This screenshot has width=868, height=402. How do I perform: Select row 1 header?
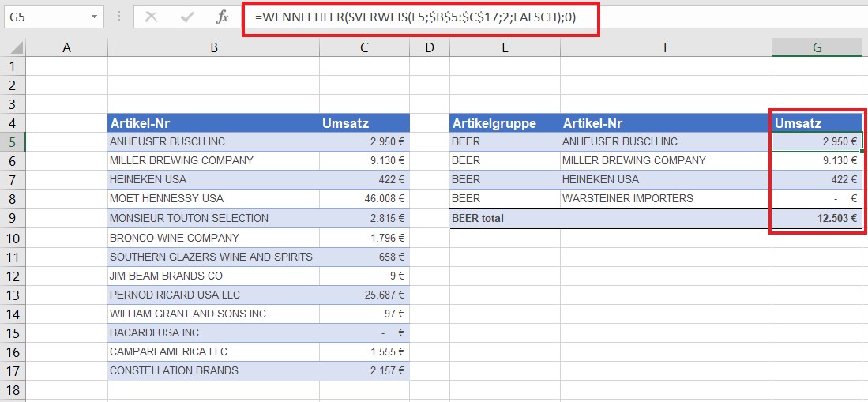click(x=13, y=66)
